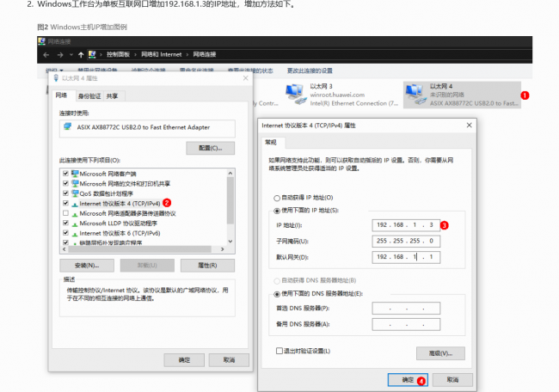The image size is (559, 392).
Task: Click the 网络连接 title bar icon
Action: [42, 41]
